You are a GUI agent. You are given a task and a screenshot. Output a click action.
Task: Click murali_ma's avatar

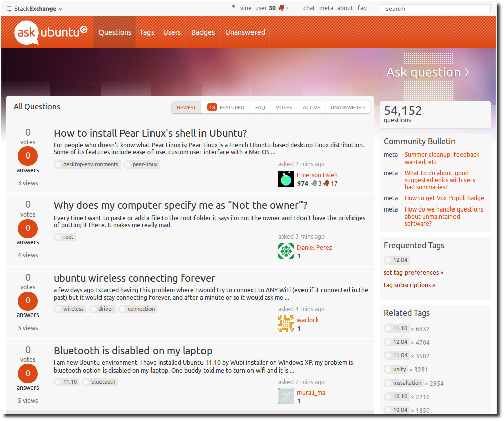click(286, 396)
